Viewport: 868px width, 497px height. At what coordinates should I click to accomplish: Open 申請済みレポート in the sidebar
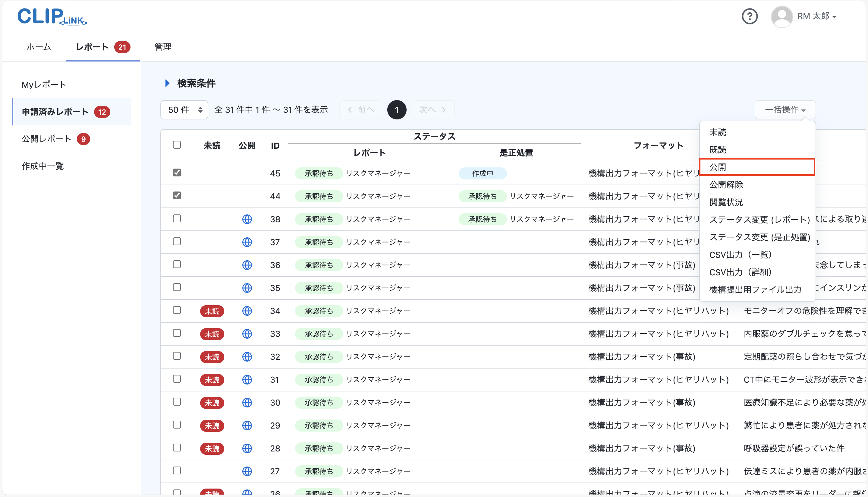pyautogui.click(x=55, y=112)
